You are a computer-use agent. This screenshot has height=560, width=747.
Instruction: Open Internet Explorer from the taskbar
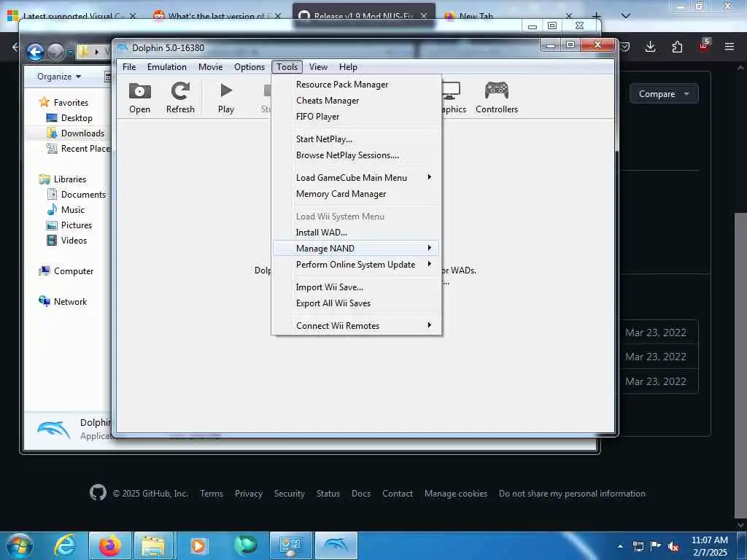coord(65,545)
